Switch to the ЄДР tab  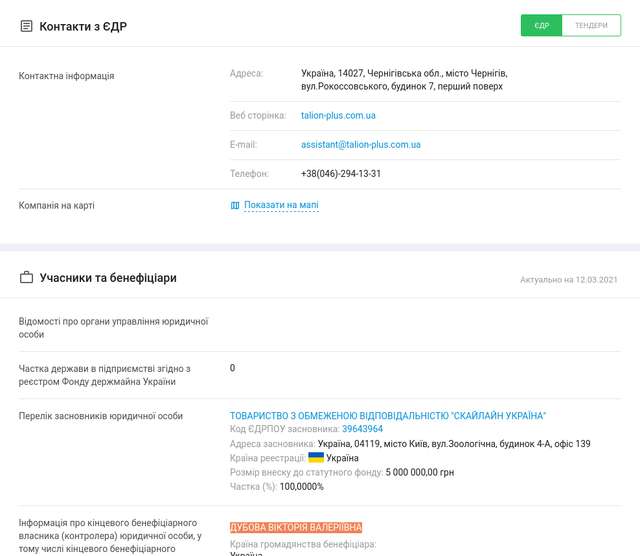(x=542, y=26)
